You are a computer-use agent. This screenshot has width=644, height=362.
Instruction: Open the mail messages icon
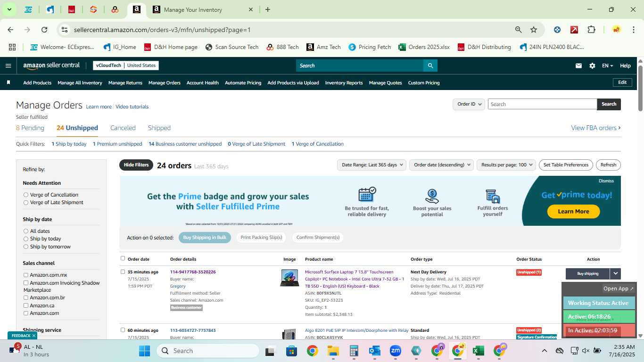coord(578,66)
